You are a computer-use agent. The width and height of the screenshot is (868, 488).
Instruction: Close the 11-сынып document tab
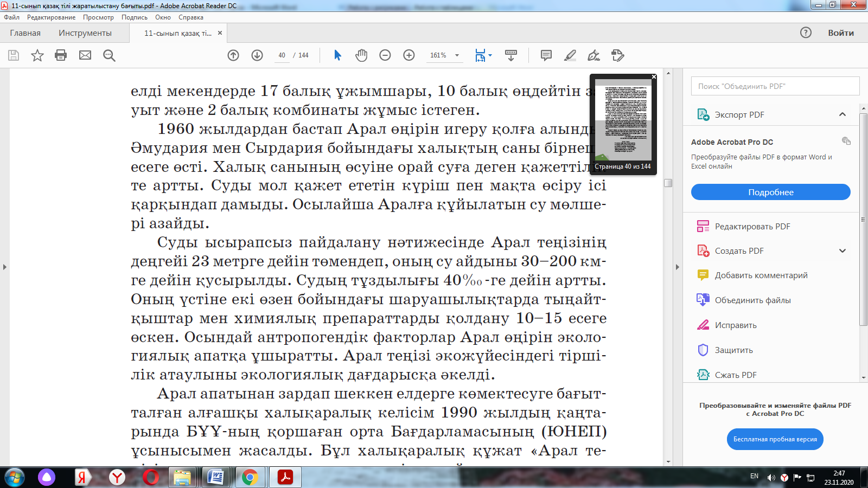(220, 33)
